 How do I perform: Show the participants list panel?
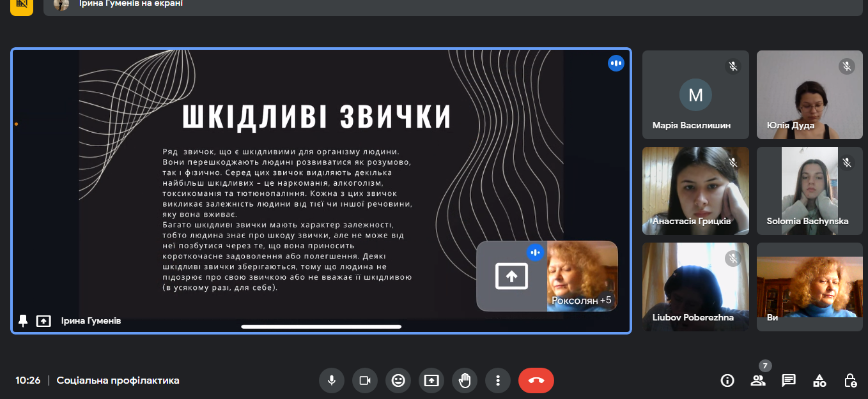758,380
